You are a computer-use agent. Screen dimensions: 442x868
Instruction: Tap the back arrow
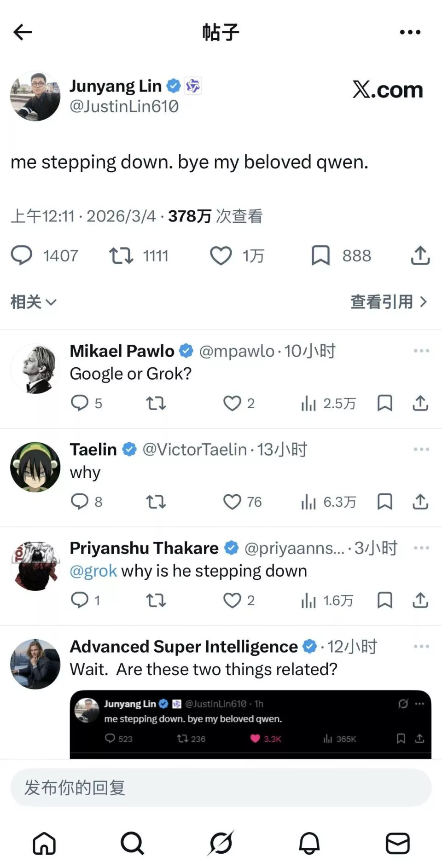pos(22,32)
